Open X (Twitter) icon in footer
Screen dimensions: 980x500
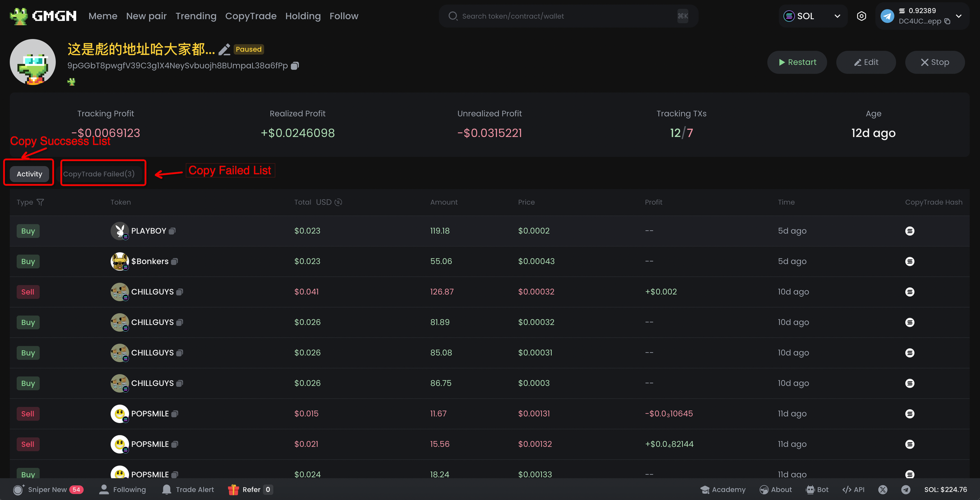883,490
